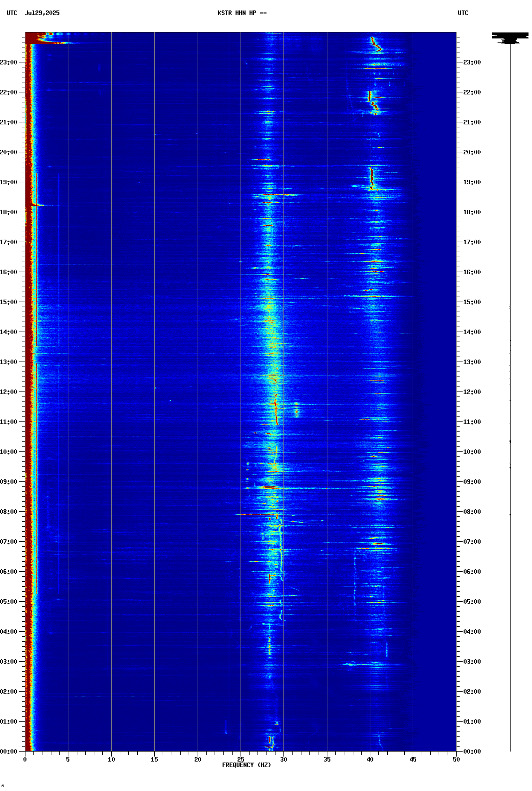Select 12:00 on the right time axis
The image size is (532, 791).
tap(472, 392)
